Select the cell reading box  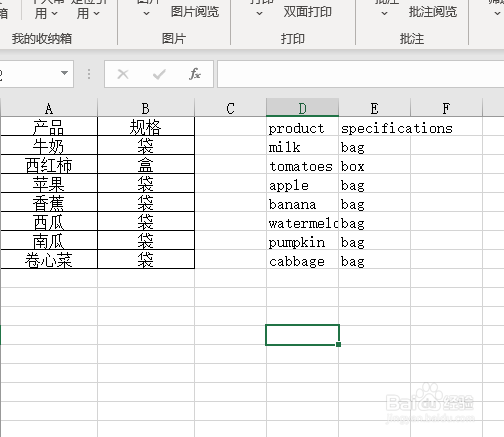click(x=374, y=164)
